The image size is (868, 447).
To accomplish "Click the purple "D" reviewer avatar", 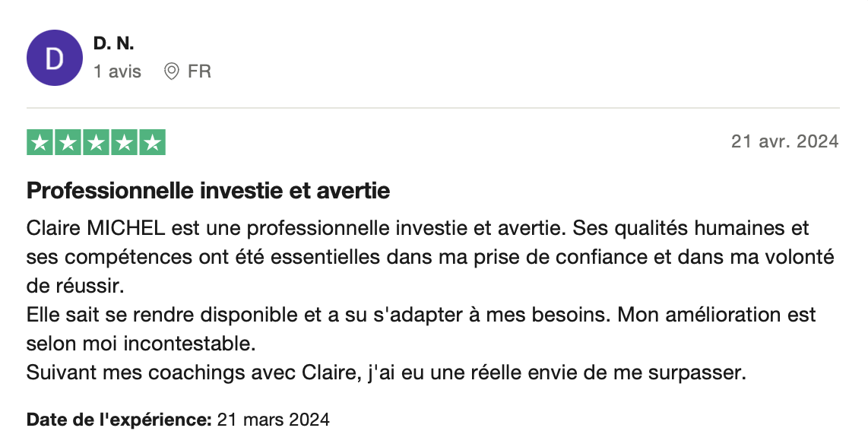I will (x=54, y=58).
